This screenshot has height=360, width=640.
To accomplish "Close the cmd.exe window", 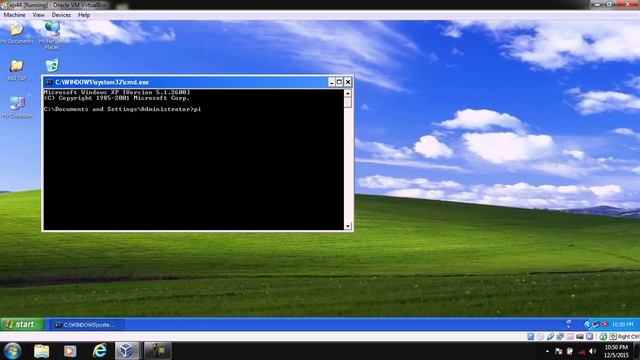I will pos(348,82).
